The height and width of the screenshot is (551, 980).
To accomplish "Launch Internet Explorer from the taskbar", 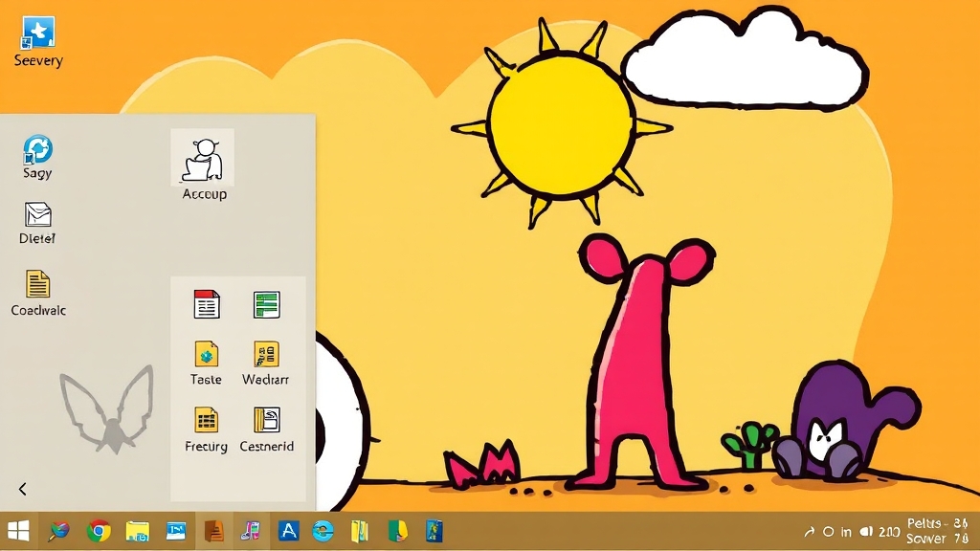I will pyautogui.click(x=323, y=531).
